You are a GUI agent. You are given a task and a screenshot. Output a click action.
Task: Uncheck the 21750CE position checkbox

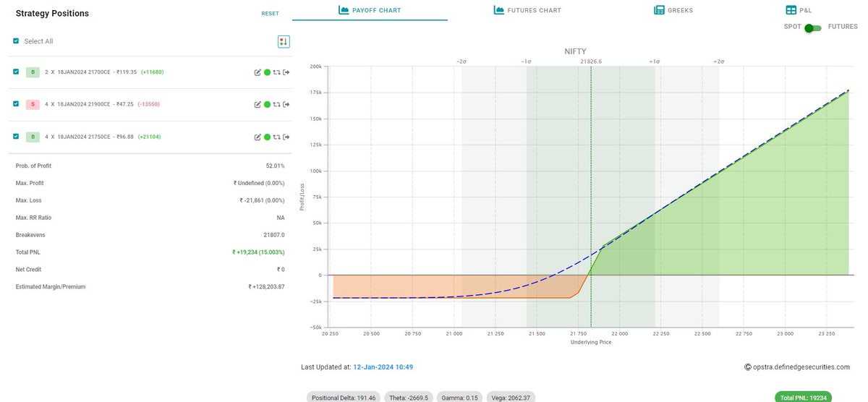click(x=16, y=135)
